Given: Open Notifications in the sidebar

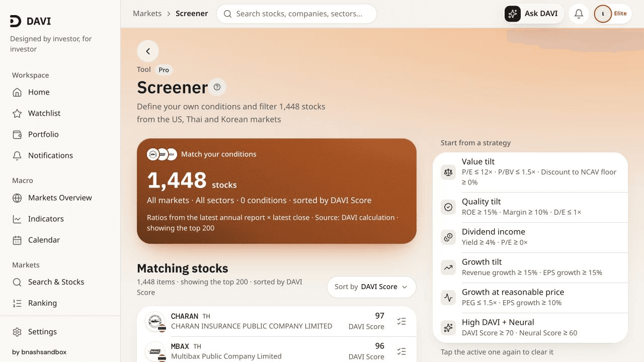Looking at the screenshot, I should 60,155.
